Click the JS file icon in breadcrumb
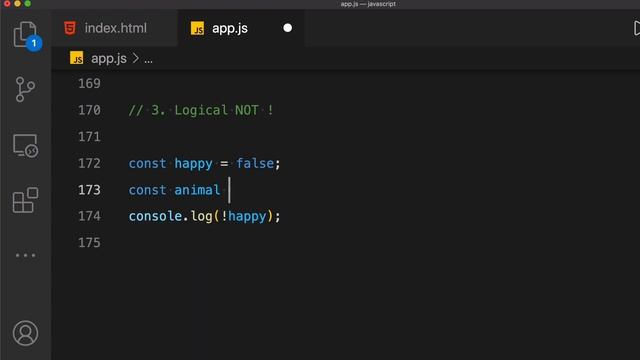 76,58
